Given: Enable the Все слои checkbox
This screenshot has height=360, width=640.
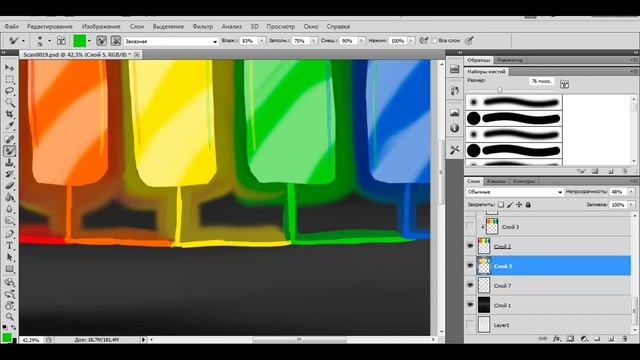Looking at the screenshot, I should [x=434, y=41].
